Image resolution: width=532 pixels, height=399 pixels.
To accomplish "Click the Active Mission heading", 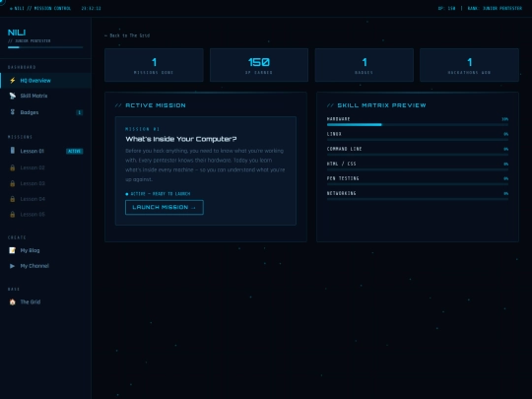I will pyautogui.click(x=151, y=105).
